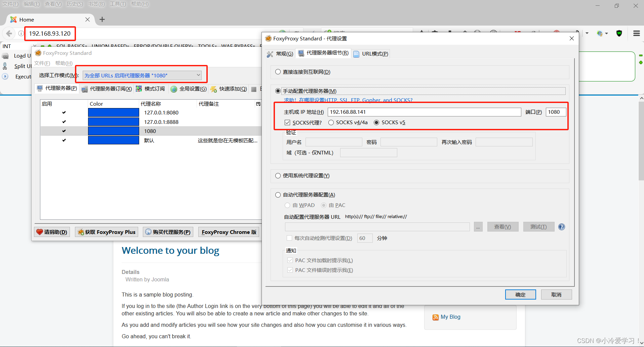Open FoxyProxy window 帮助(H) menu
The height and width of the screenshot is (347, 644).
tap(64, 63)
